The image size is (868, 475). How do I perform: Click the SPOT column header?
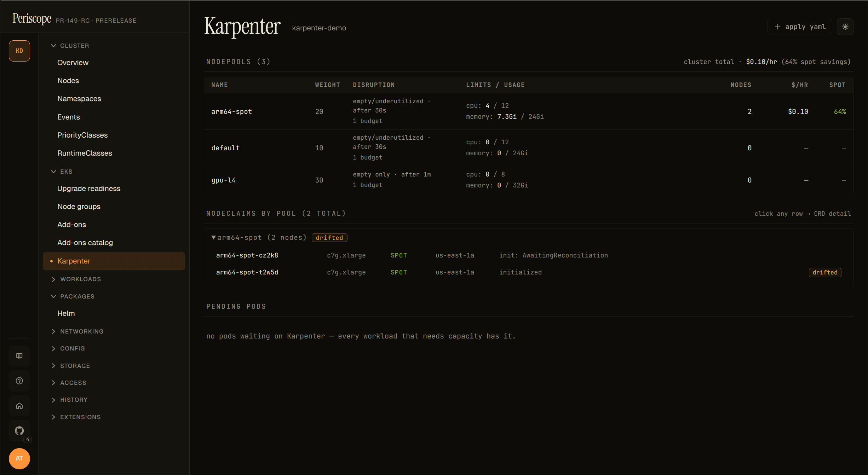click(x=838, y=85)
